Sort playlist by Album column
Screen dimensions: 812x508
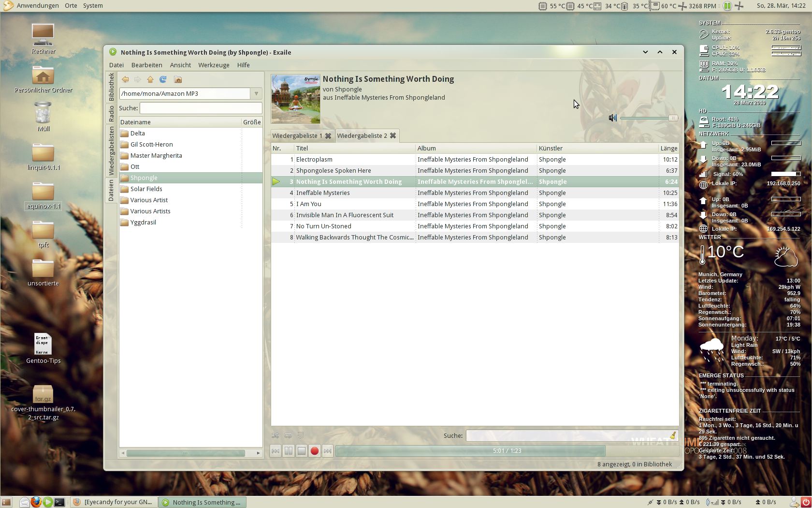pos(476,149)
